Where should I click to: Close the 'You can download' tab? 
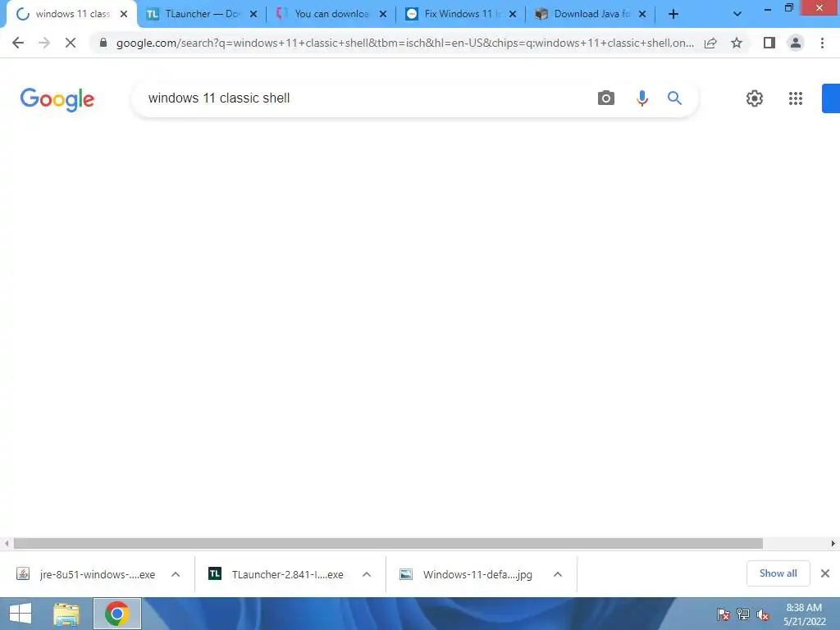coord(383,15)
